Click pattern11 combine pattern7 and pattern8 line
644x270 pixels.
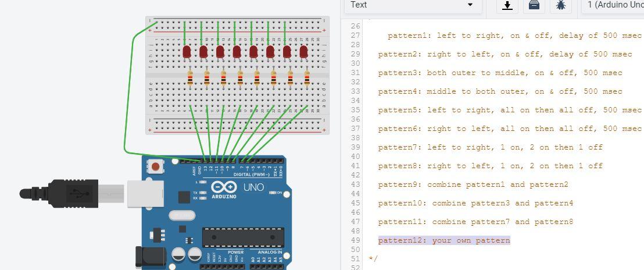[x=475, y=222]
